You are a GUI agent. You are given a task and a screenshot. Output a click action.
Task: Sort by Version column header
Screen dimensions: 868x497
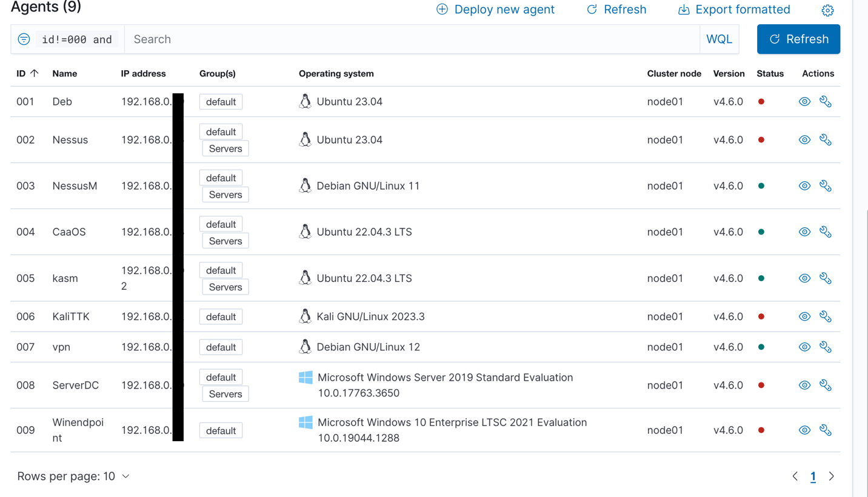click(x=729, y=73)
